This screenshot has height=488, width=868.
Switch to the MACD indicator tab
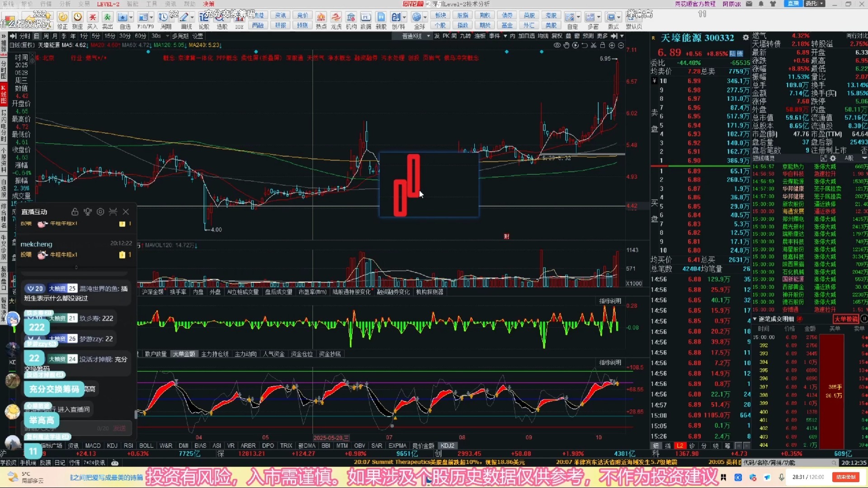[93, 446]
